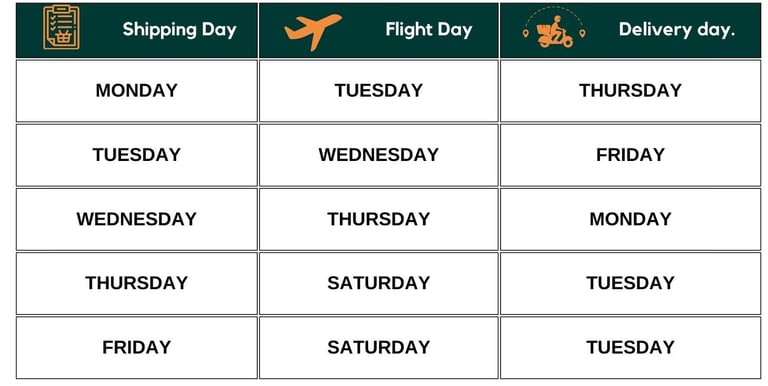Click the clipboard checklist shipping icon
Viewport: 768px width, 386px height.
(x=61, y=27)
